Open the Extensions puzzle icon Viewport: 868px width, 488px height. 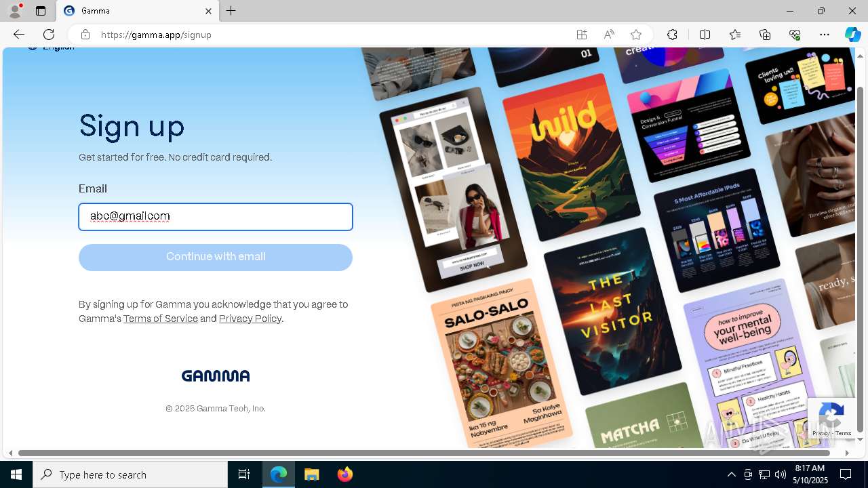point(672,35)
